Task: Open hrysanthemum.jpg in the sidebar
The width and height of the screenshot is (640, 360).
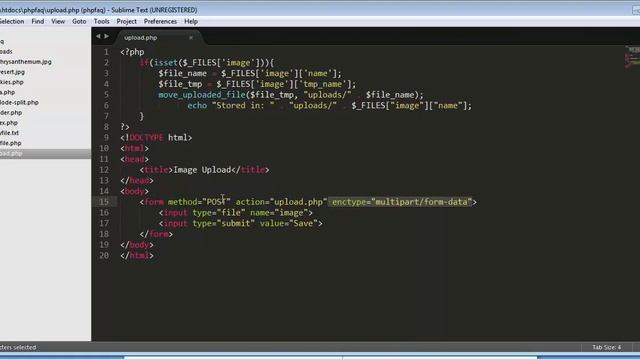Action: coord(26,62)
